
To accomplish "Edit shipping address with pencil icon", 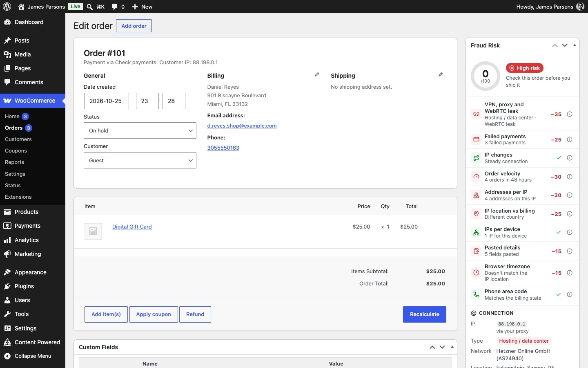I will coord(441,74).
